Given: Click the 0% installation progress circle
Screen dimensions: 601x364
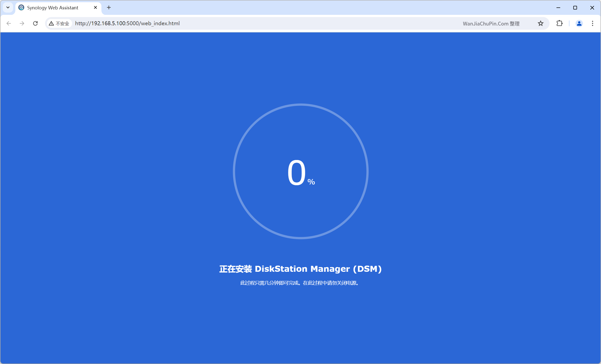Looking at the screenshot, I should [301, 171].
